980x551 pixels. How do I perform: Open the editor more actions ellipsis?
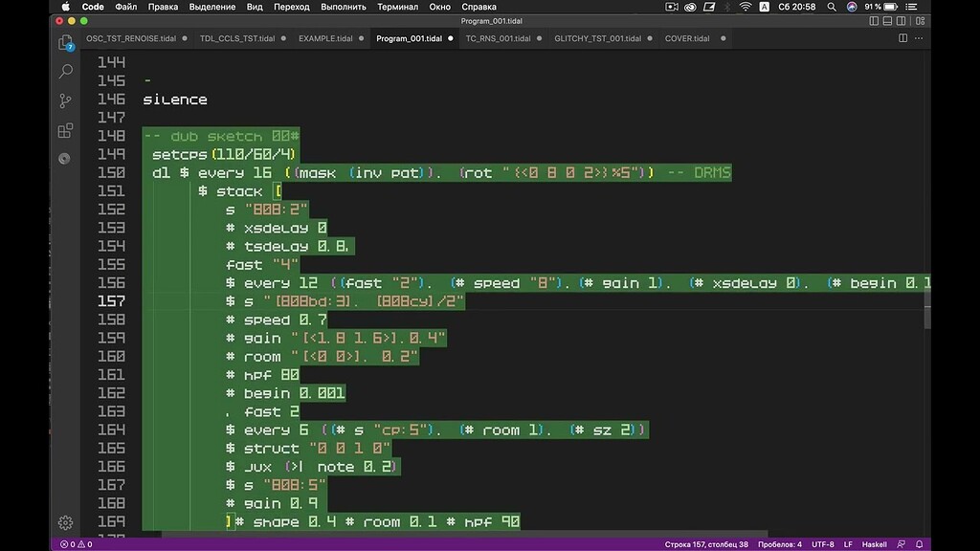pyautogui.click(x=919, y=38)
